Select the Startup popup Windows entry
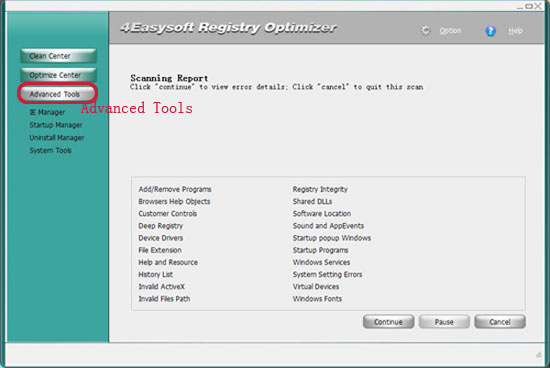This screenshot has height=368, width=550. pyautogui.click(x=331, y=238)
